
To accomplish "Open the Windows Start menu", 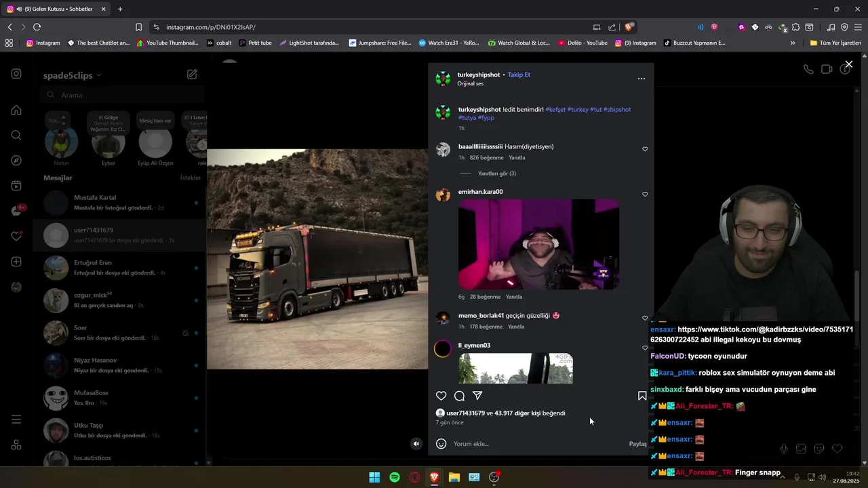I will click(374, 477).
